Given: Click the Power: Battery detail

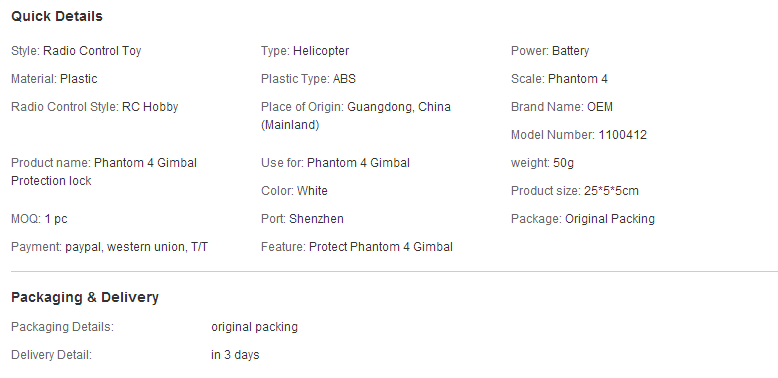Looking at the screenshot, I should point(550,51).
